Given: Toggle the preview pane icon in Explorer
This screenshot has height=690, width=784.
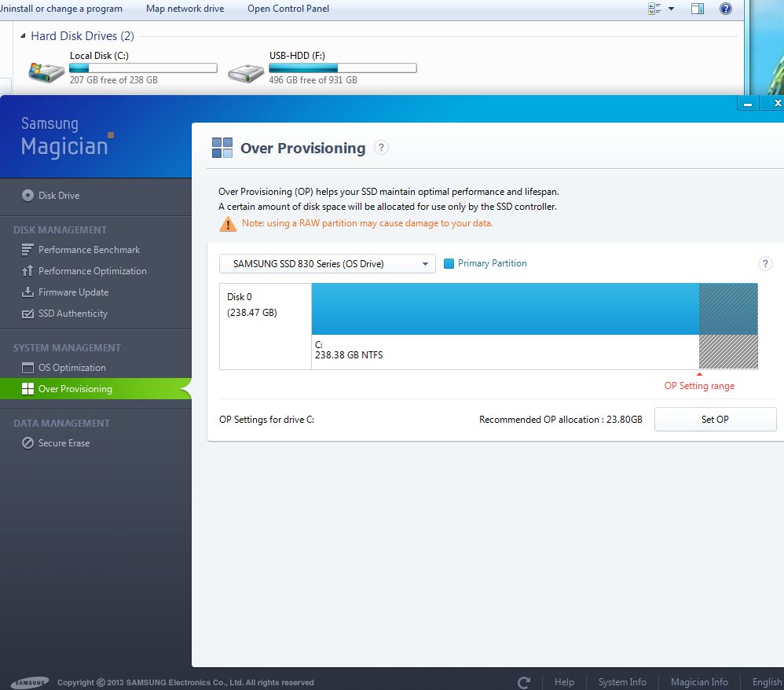Looking at the screenshot, I should (698, 9).
